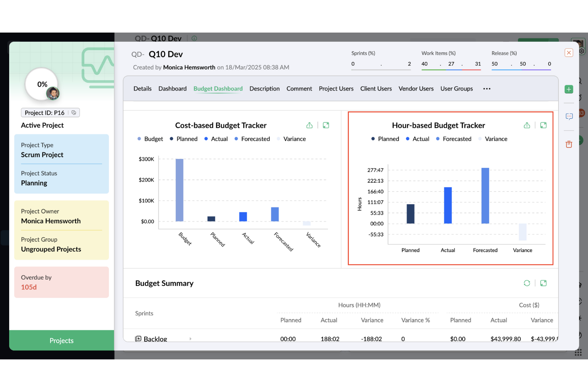Screen dimensions: 588x392
Task: Click the info icon beside Q10 Dev title
Action: pos(194,38)
